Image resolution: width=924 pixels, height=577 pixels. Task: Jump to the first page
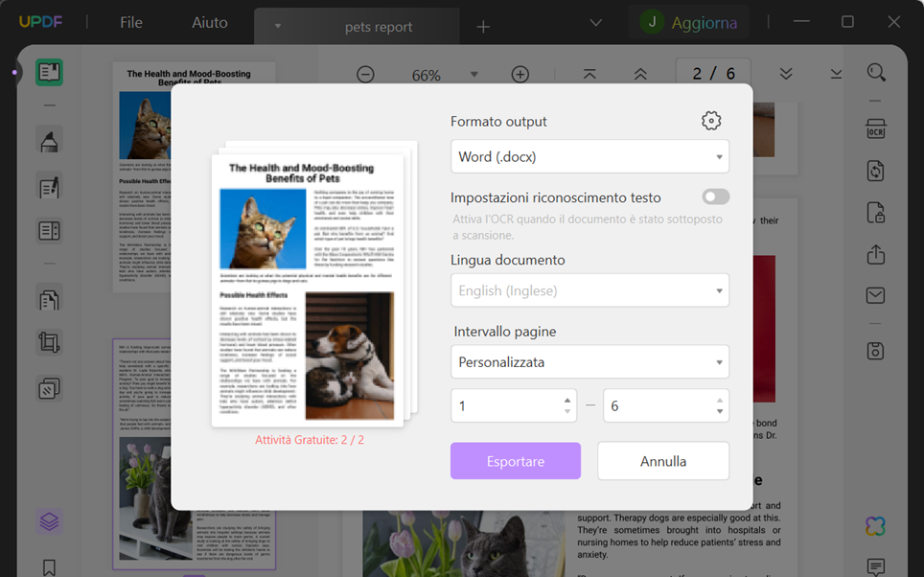(x=589, y=74)
